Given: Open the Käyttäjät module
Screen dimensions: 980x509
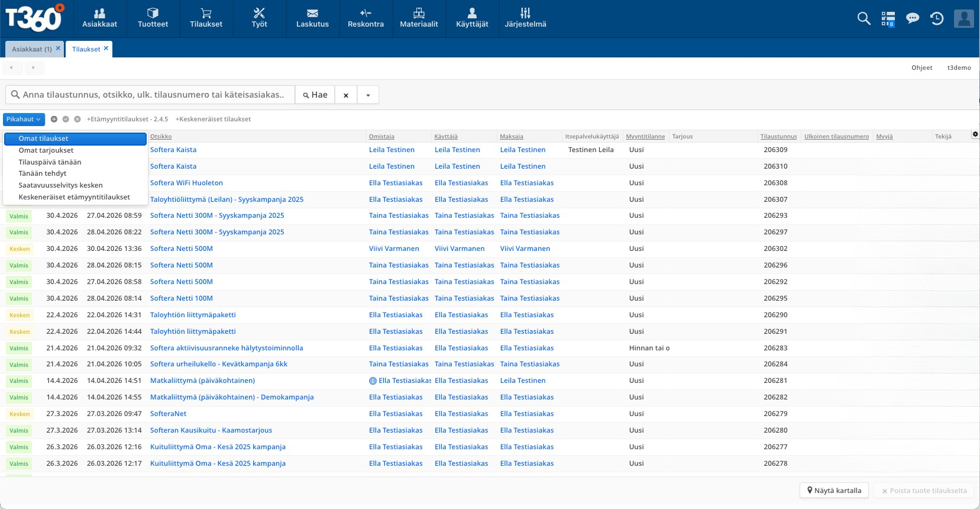Looking at the screenshot, I should pyautogui.click(x=472, y=18).
